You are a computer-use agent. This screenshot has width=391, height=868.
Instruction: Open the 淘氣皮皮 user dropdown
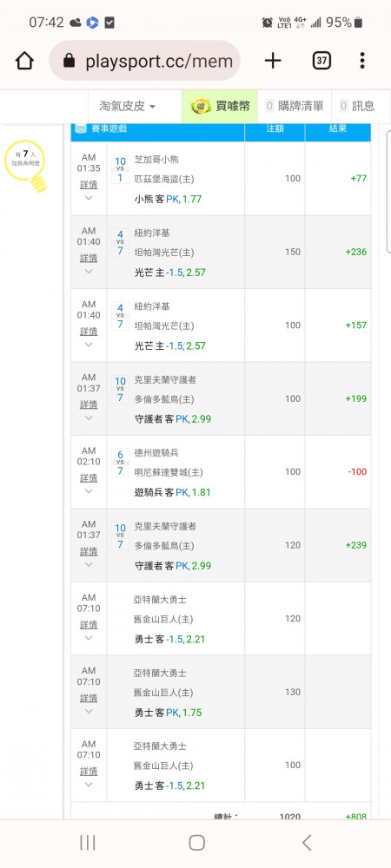coord(128,106)
